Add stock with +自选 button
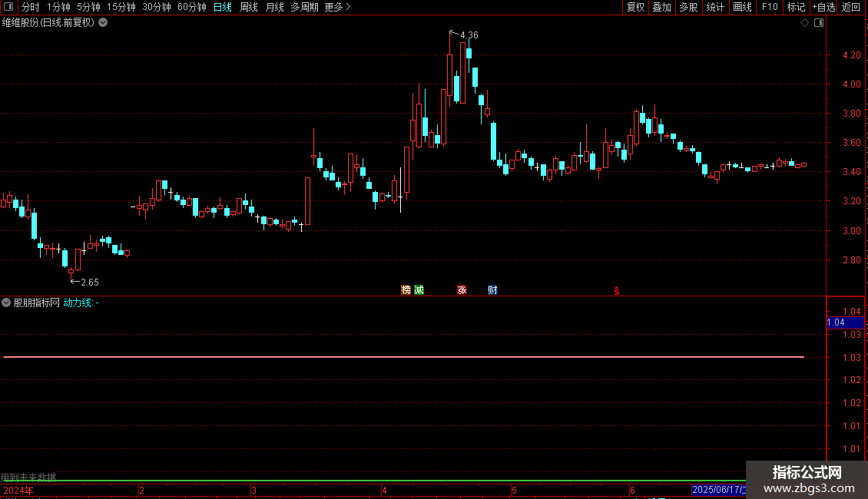 coord(823,7)
